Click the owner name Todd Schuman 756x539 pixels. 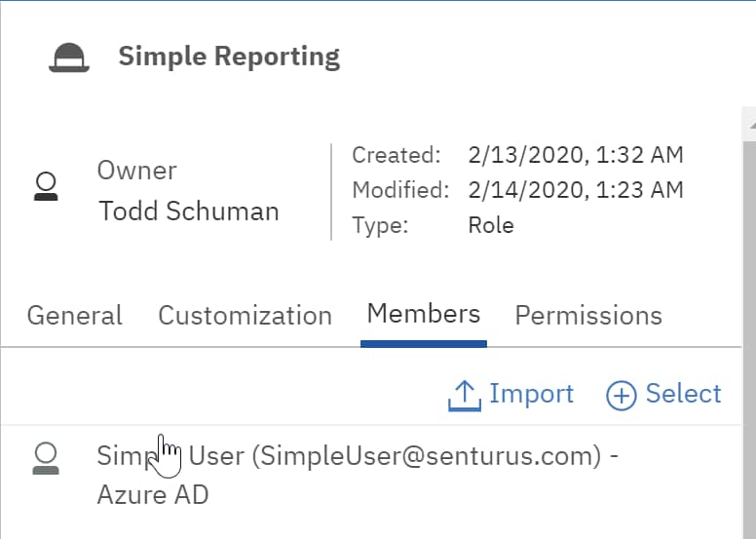point(189,211)
